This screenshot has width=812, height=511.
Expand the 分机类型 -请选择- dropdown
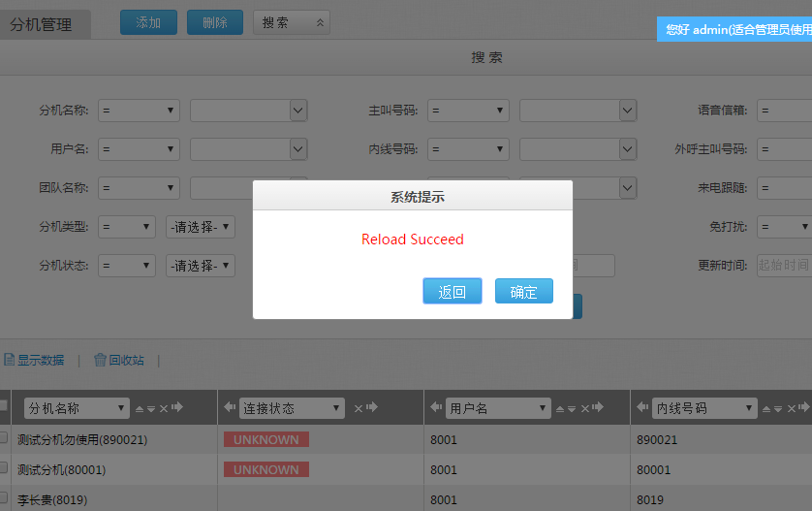[200, 227]
